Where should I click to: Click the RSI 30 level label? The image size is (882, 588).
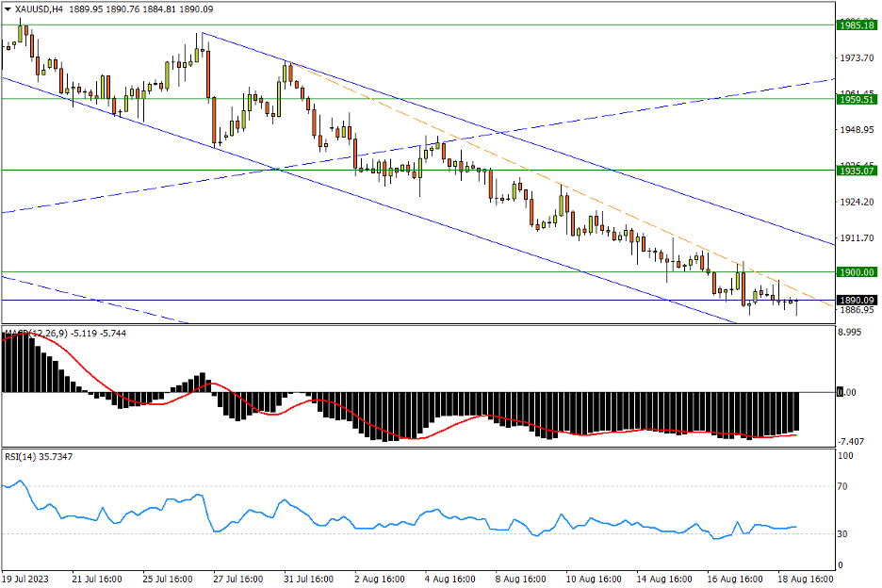coord(844,534)
